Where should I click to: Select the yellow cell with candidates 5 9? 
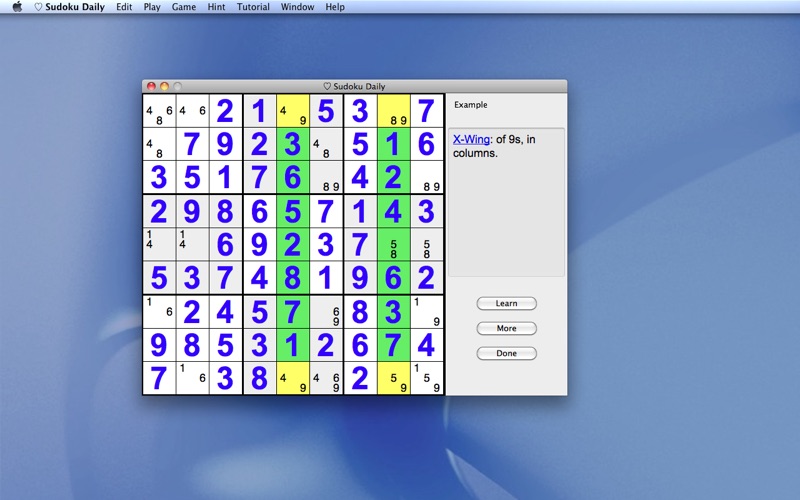click(393, 378)
